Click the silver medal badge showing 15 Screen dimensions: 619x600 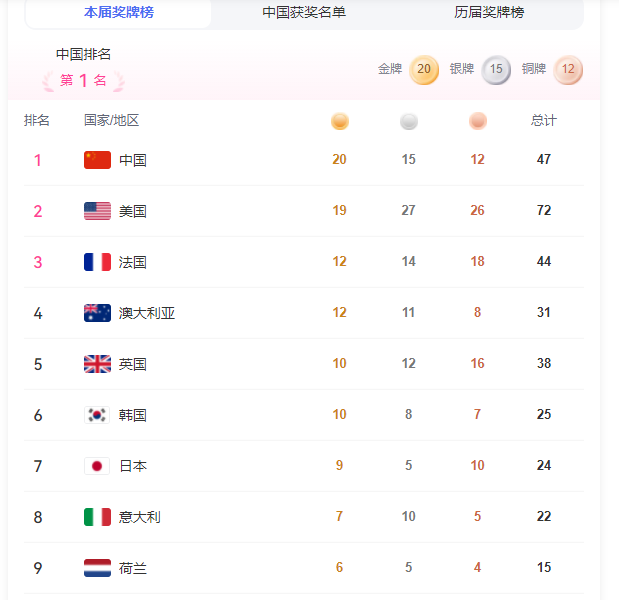496,70
